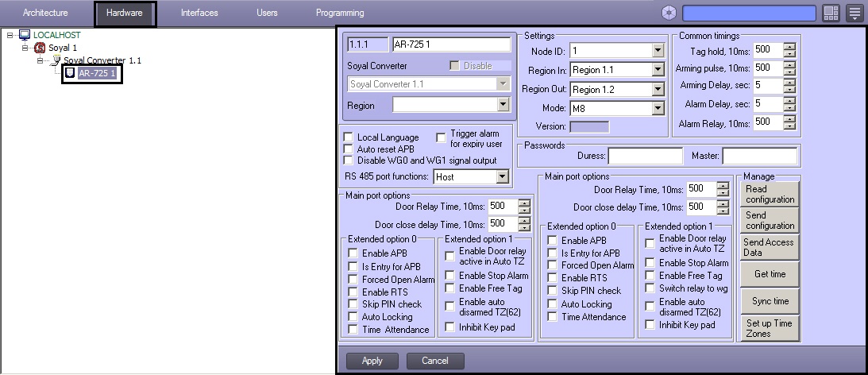
Task: Open the Mode dropdown
Action: [658, 109]
